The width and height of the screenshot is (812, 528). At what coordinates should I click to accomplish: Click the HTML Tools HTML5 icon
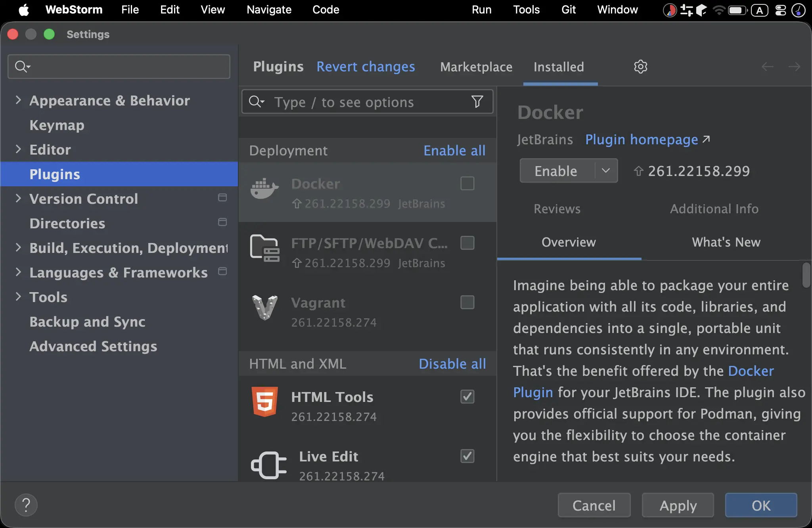pos(265,402)
